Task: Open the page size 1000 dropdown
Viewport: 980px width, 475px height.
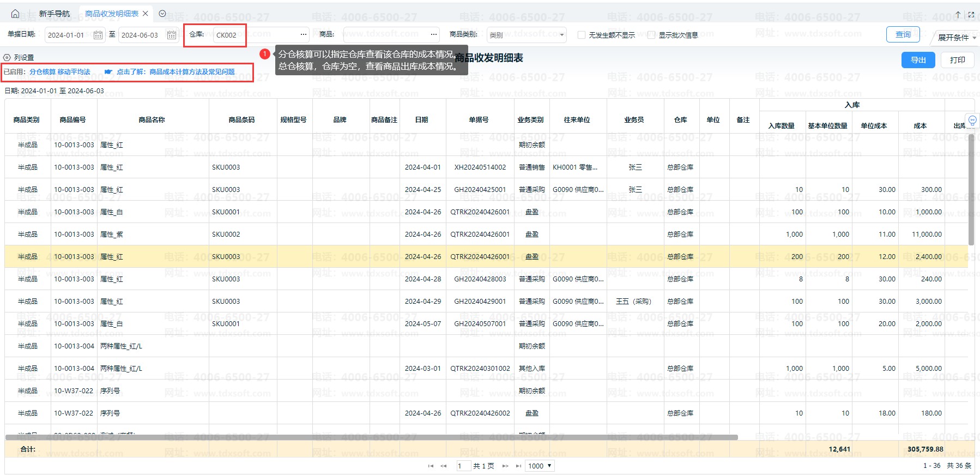Action: click(540, 466)
